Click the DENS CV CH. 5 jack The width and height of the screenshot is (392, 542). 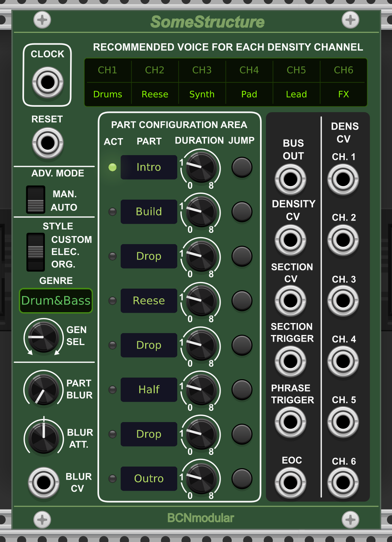click(343, 422)
